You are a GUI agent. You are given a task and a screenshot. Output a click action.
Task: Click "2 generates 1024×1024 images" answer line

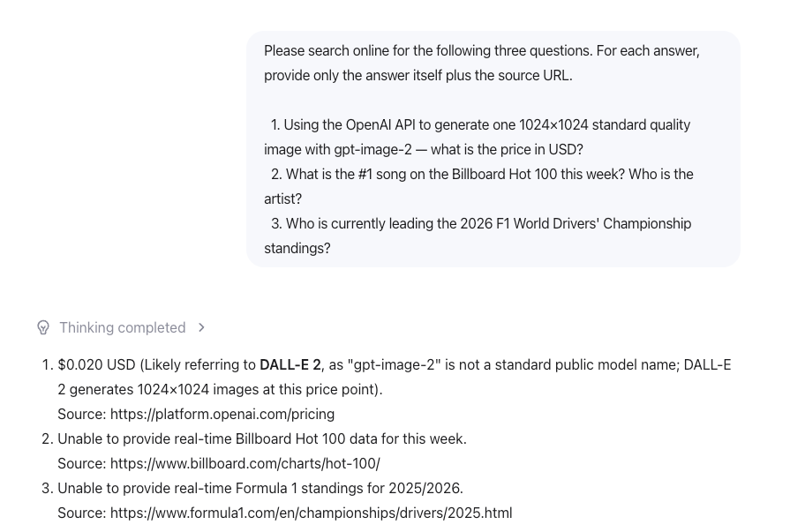220,389
